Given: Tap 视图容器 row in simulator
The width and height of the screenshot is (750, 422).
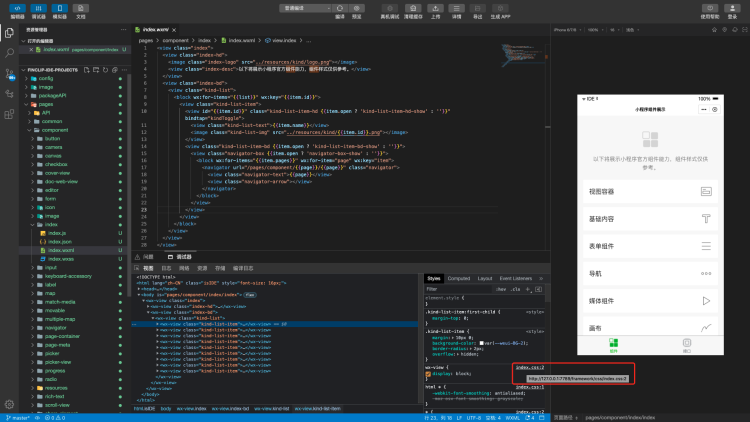Looking at the screenshot, I should point(650,191).
